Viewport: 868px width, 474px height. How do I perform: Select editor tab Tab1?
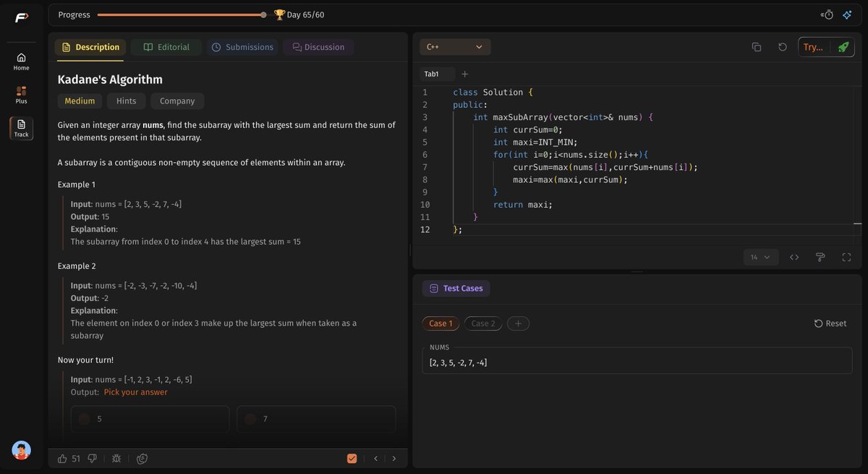[x=437, y=74]
